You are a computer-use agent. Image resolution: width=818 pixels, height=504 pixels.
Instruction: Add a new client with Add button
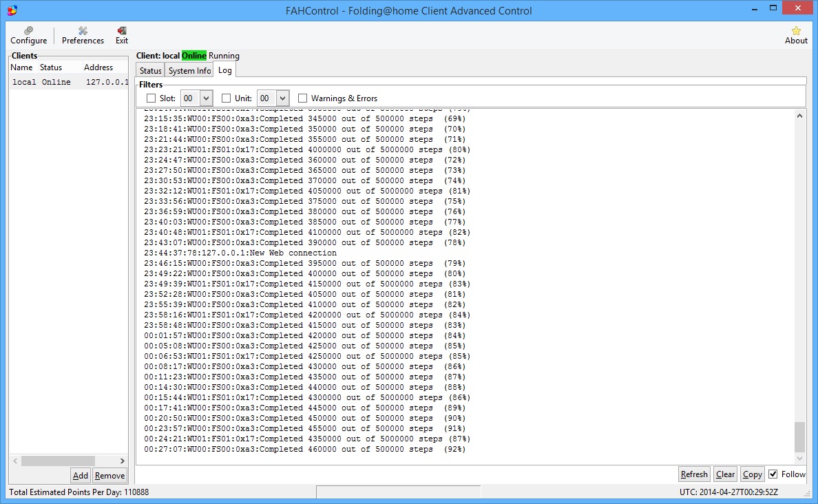click(x=81, y=475)
